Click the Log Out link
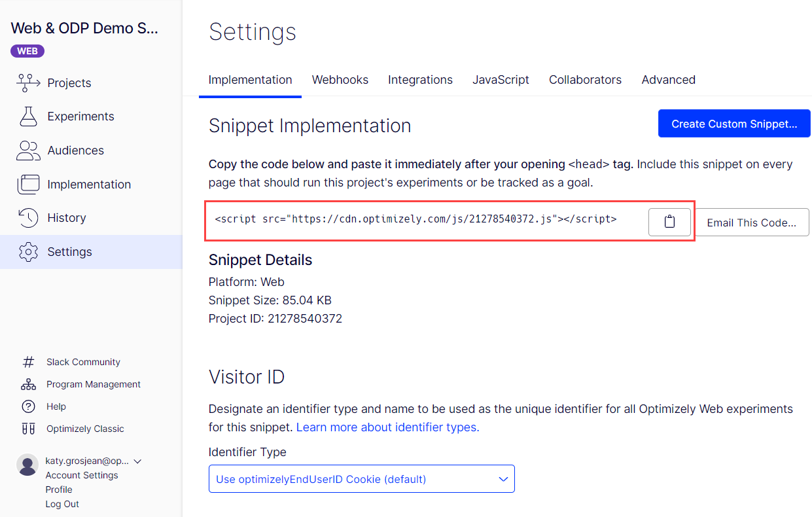 click(x=62, y=504)
